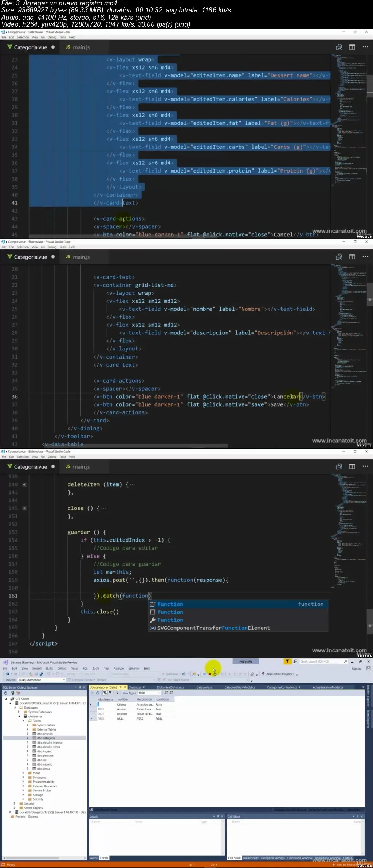Click the navigate backward arrow in Visual Studio

pyautogui.click(x=7, y=674)
